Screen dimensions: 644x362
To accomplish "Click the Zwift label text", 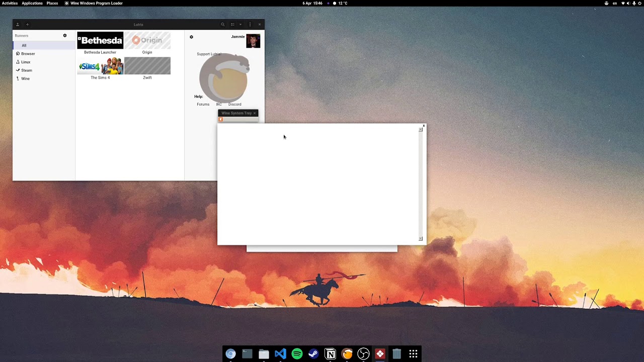I will (147, 78).
